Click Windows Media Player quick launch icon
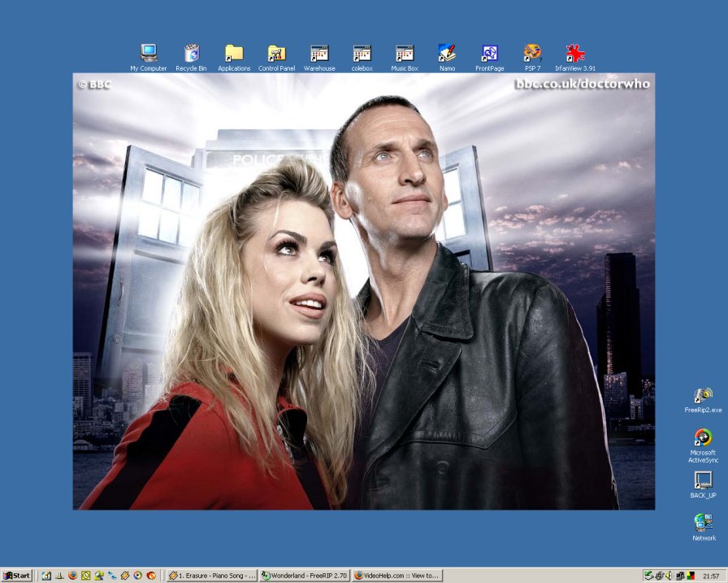The width and height of the screenshot is (728, 583). (x=137, y=576)
